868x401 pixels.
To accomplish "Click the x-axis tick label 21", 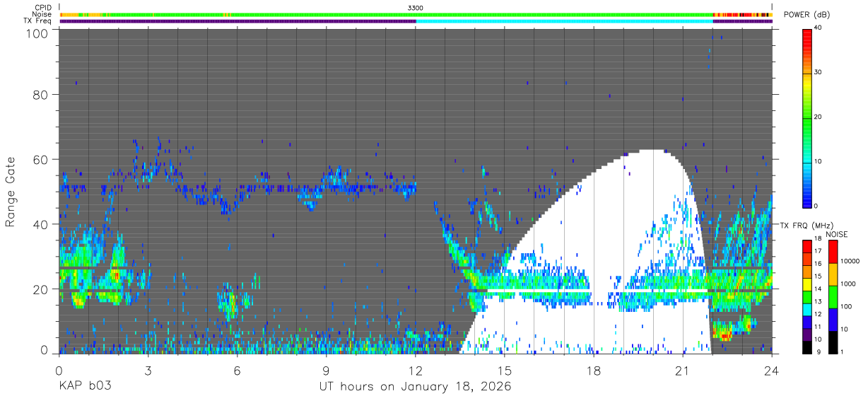I will (683, 371).
